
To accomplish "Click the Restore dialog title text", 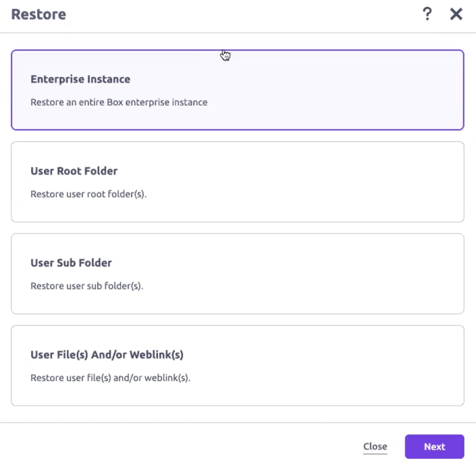I will pyautogui.click(x=38, y=15).
